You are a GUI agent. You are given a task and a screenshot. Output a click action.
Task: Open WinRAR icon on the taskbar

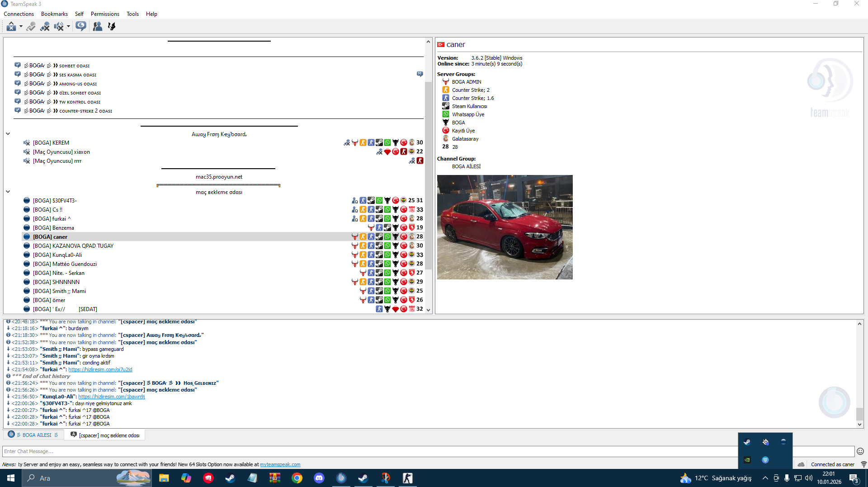click(275, 478)
